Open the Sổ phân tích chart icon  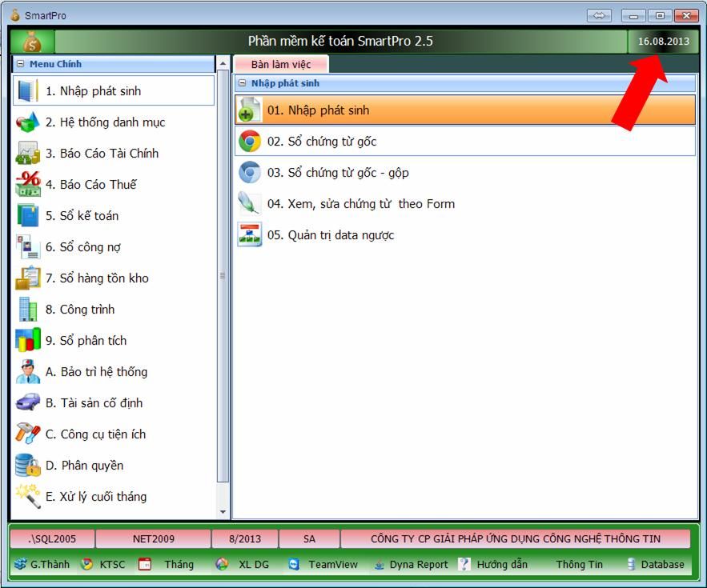[28, 341]
